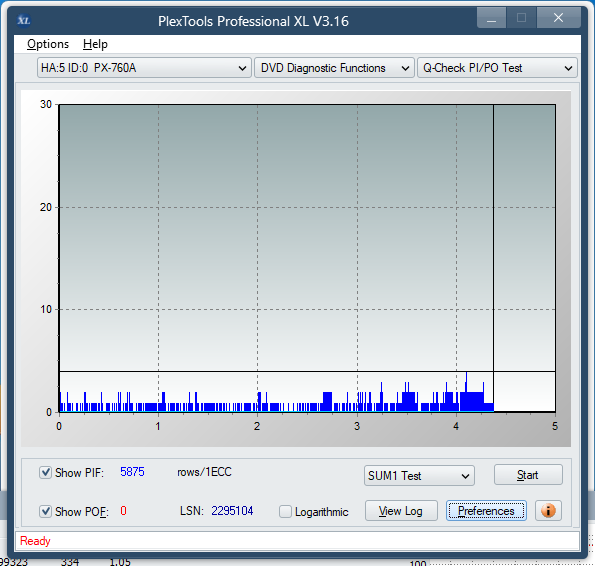Close the PlexTools Professional window
Screen dimensions: 595x566
[x=558, y=18]
